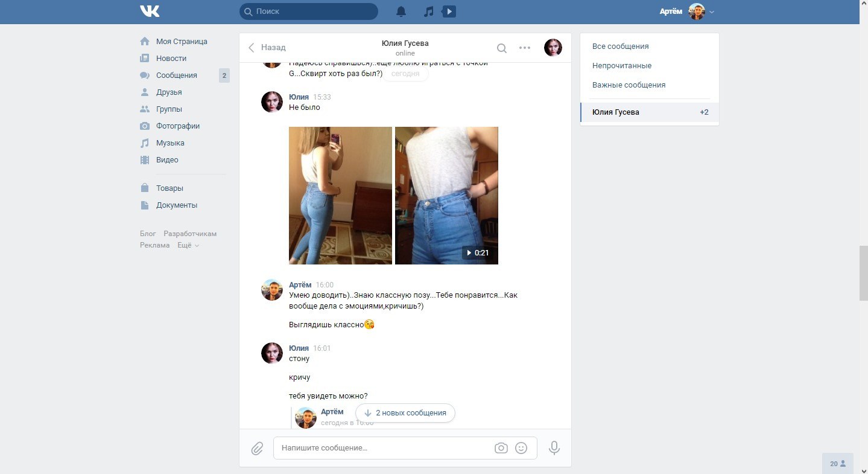The image size is (868, 474).
Task: Select the Непрочитанные messages filter
Action: [622, 65]
